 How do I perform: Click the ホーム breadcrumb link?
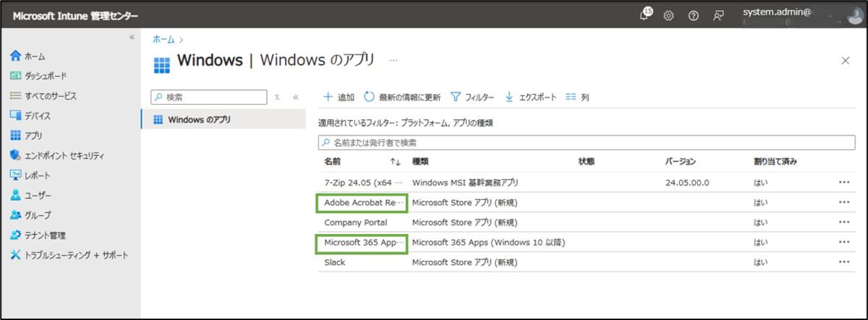coord(163,39)
